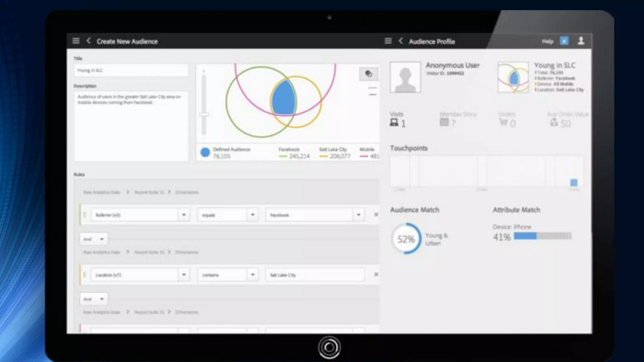The height and width of the screenshot is (362, 644).
Task: Remove the Salt Lake City location rule
Action: tap(376, 275)
